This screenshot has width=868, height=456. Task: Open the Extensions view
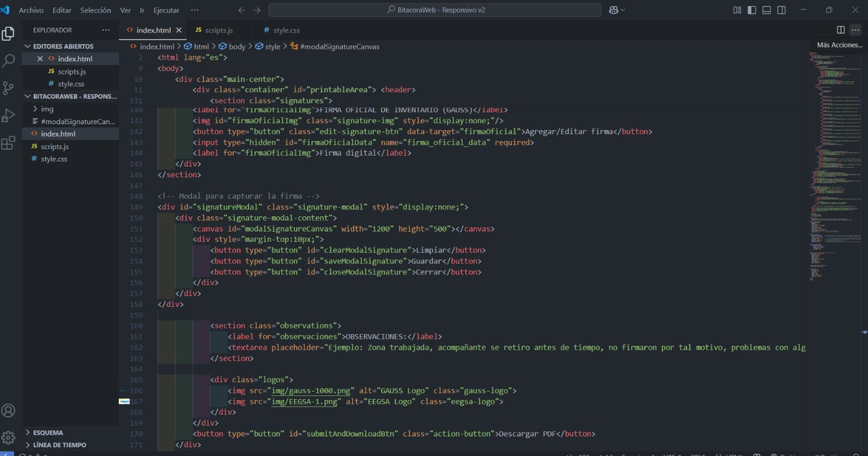pos(8,143)
